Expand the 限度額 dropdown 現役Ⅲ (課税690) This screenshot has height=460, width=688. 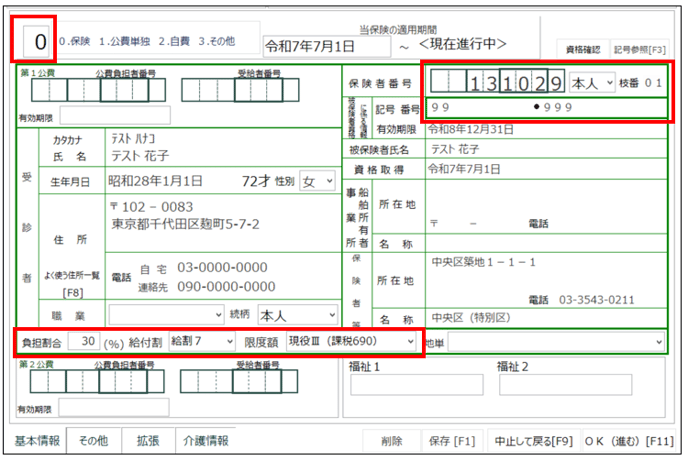click(x=351, y=341)
